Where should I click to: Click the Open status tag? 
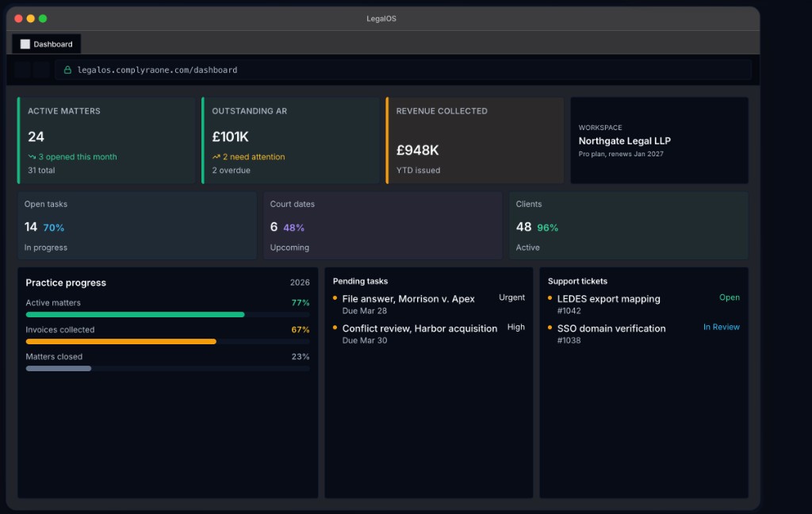730,297
